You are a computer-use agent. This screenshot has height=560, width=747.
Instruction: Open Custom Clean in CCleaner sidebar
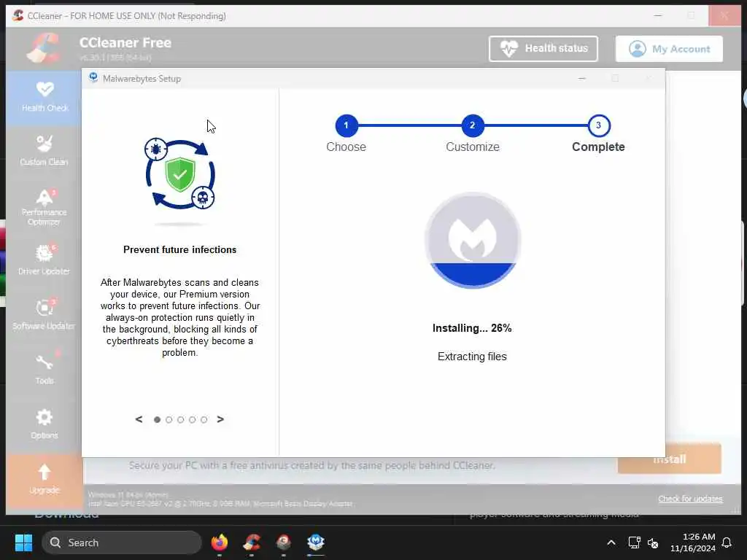44,151
